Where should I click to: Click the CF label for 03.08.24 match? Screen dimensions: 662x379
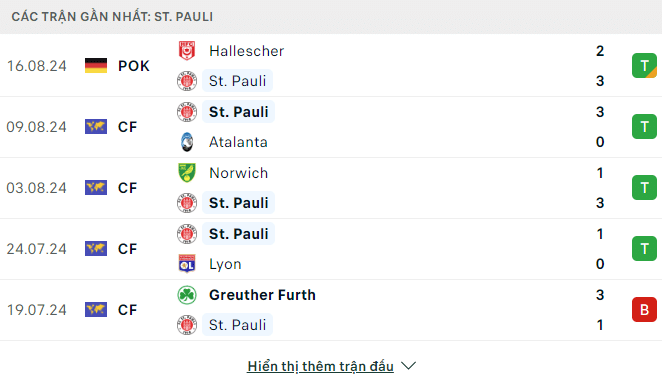tap(128, 188)
